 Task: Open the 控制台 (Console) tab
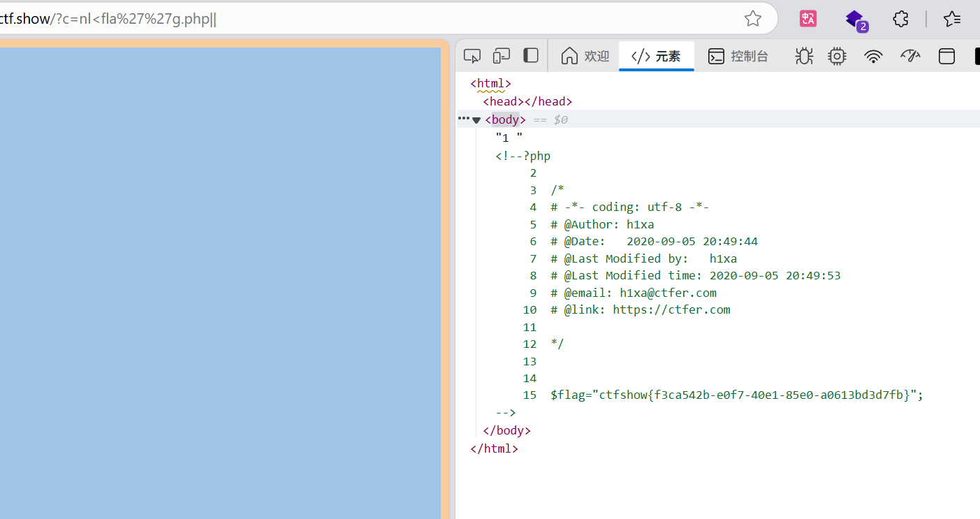click(738, 57)
